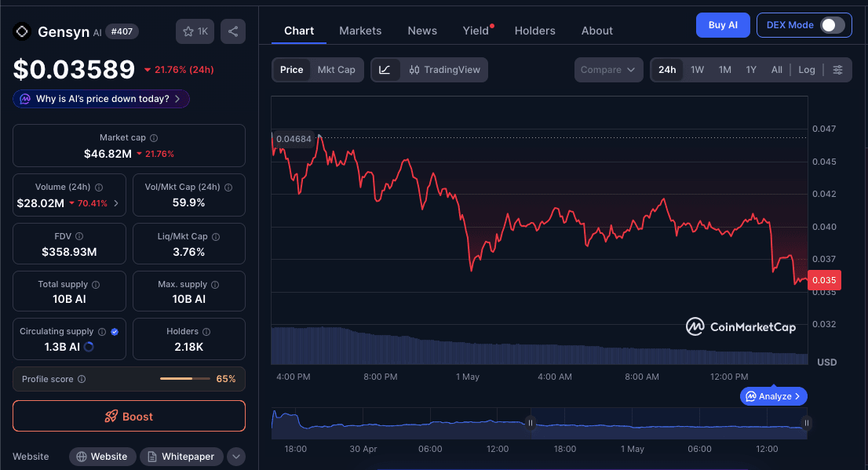This screenshot has width=868, height=470.
Task: Click the CMC AI icon in price question
Action: pos(25,99)
